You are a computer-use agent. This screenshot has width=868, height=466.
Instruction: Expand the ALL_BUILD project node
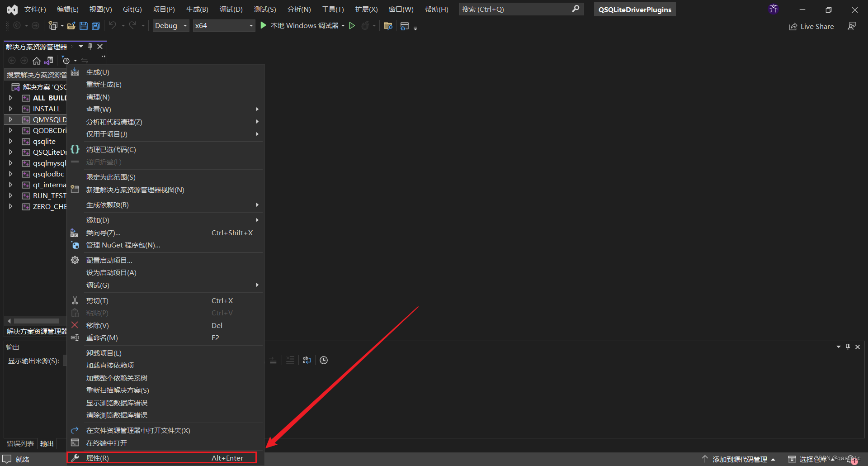click(x=10, y=98)
